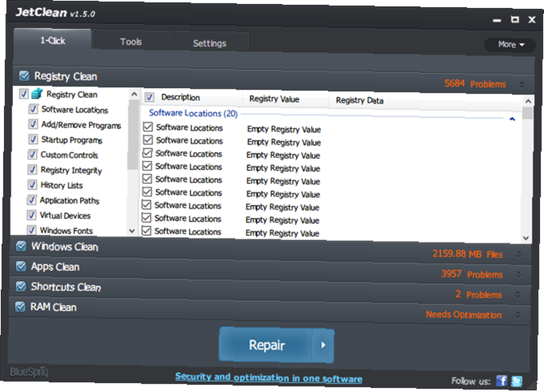Click results list scroll down arrow

pos(526,238)
